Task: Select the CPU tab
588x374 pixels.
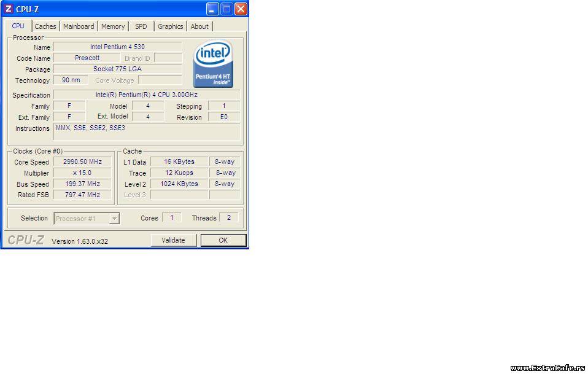Action: (x=18, y=26)
